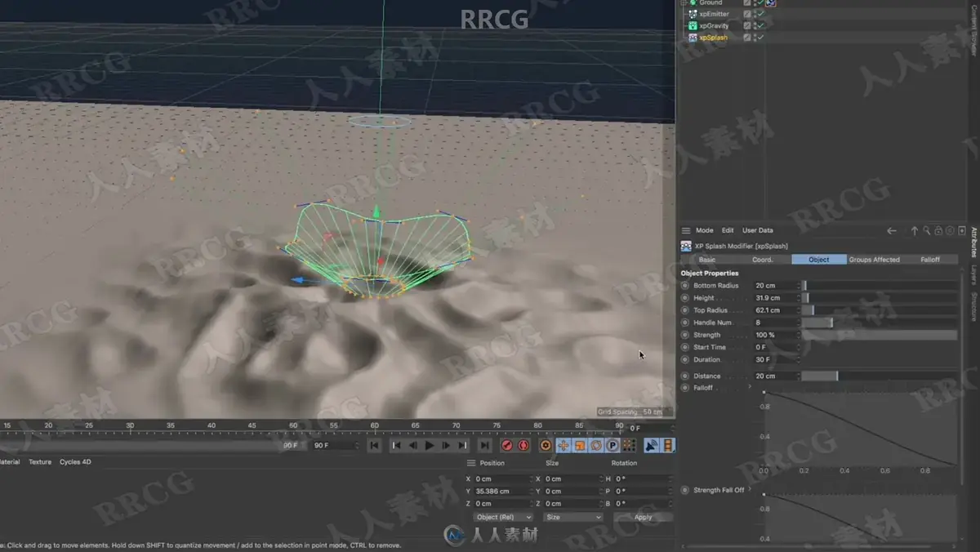This screenshot has height=552, width=980.
Task: Click the xpSplash object icon
Action: [x=693, y=38]
